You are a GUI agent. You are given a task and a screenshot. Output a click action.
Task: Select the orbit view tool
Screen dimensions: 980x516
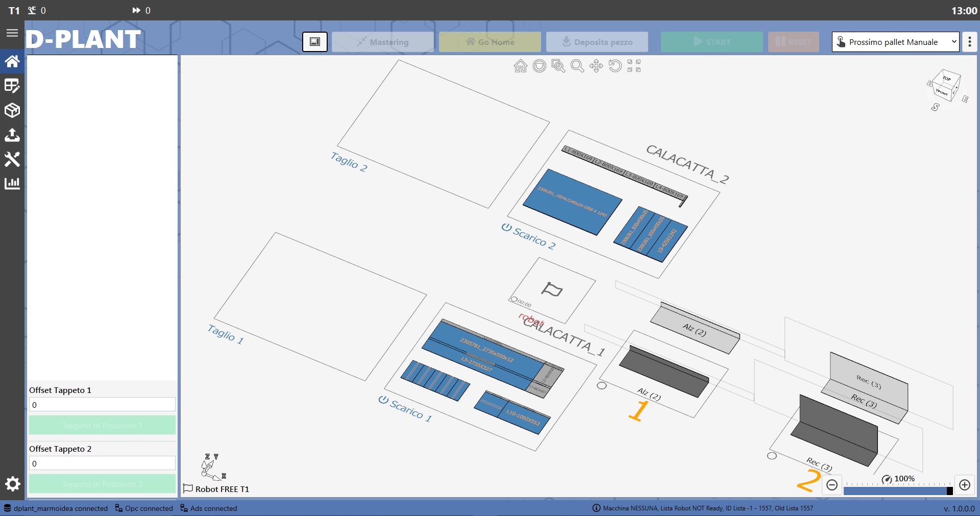pyautogui.click(x=540, y=66)
